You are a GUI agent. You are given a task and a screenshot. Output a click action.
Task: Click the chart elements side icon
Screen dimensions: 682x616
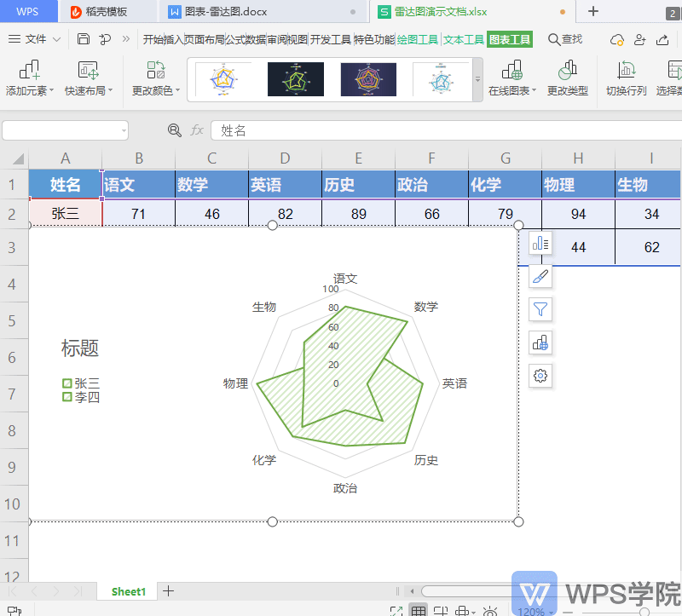pyautogui.click(x=540, y=243)
